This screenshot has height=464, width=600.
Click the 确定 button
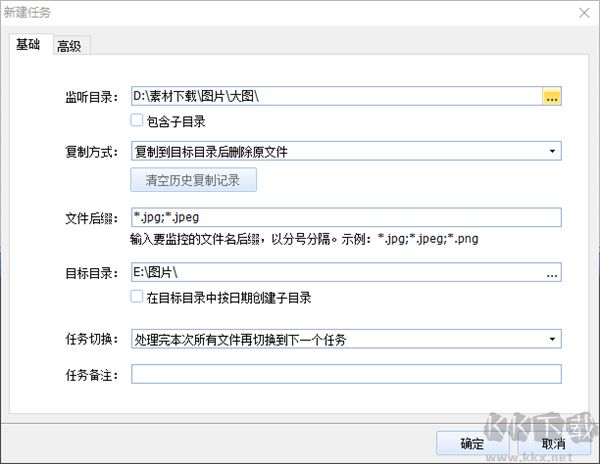(472, 443)
